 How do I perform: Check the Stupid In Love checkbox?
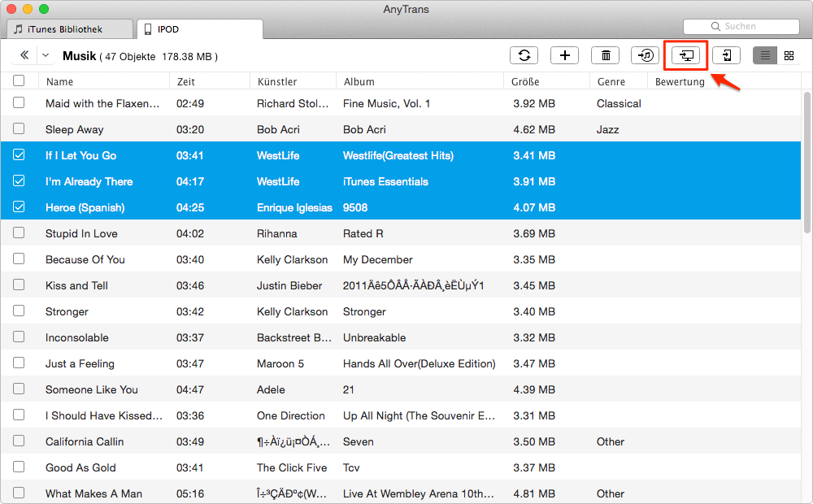19,232
